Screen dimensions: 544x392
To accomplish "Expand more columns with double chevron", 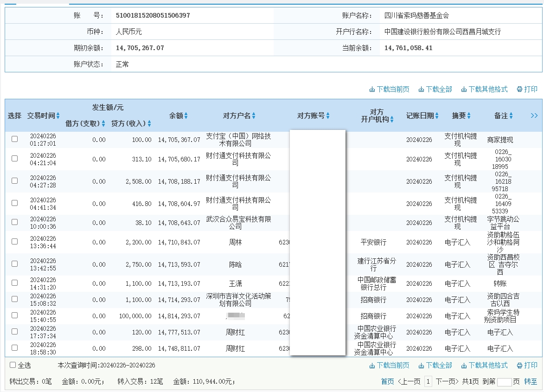I will (534, 116).
